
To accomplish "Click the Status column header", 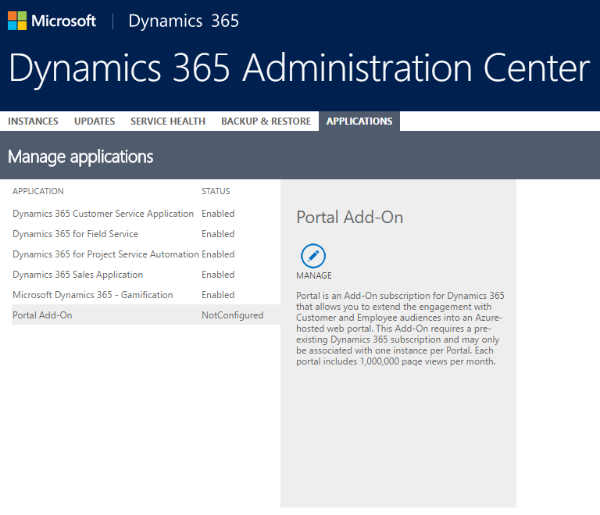I will click(215, 191).
